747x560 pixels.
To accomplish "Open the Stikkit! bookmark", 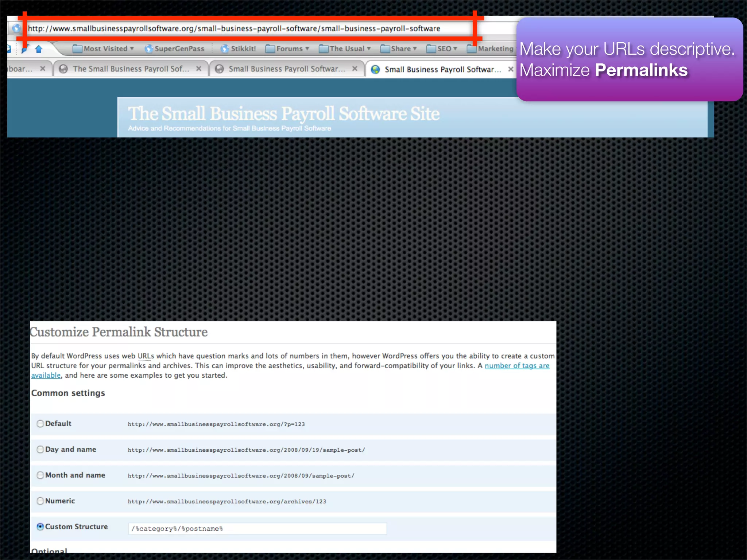I will pos(238,49).
